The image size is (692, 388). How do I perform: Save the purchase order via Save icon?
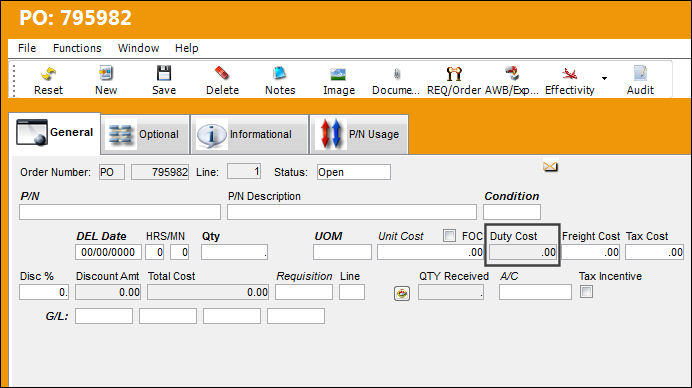click(164, 73)
